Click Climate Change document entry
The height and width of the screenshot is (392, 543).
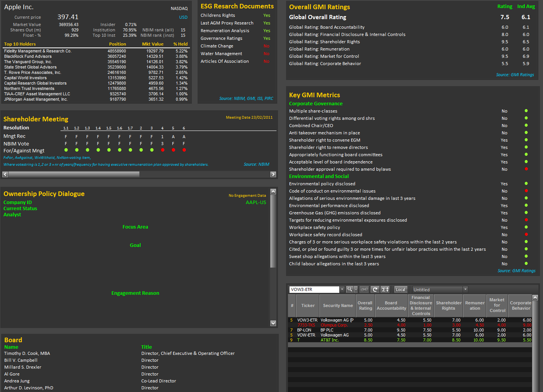coord(217,46)
